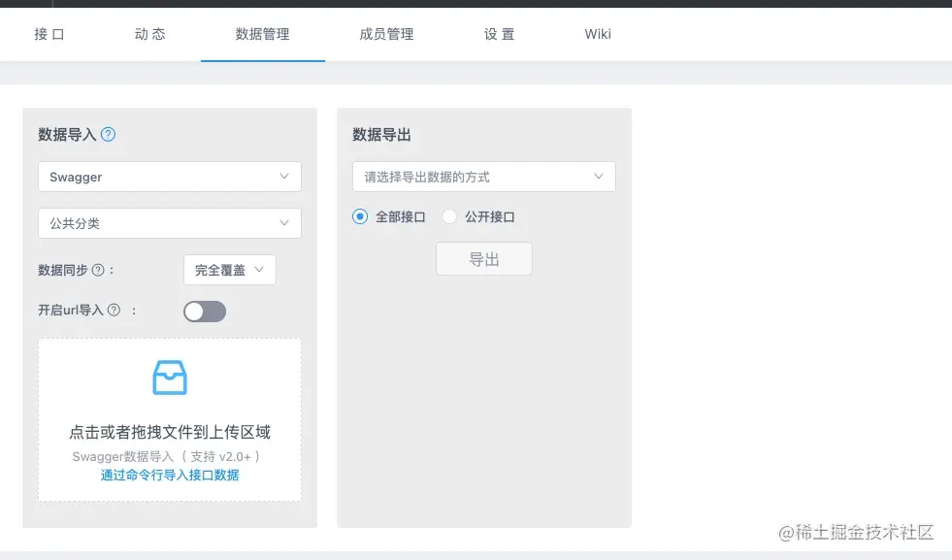This screenshot has height=560, width=952.
Task: Switch to the Wiki tab
Action: click(x=598, y=34)
